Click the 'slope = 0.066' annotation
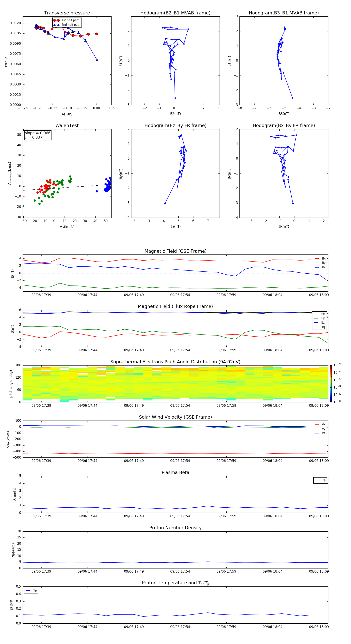 pos(38,133)
